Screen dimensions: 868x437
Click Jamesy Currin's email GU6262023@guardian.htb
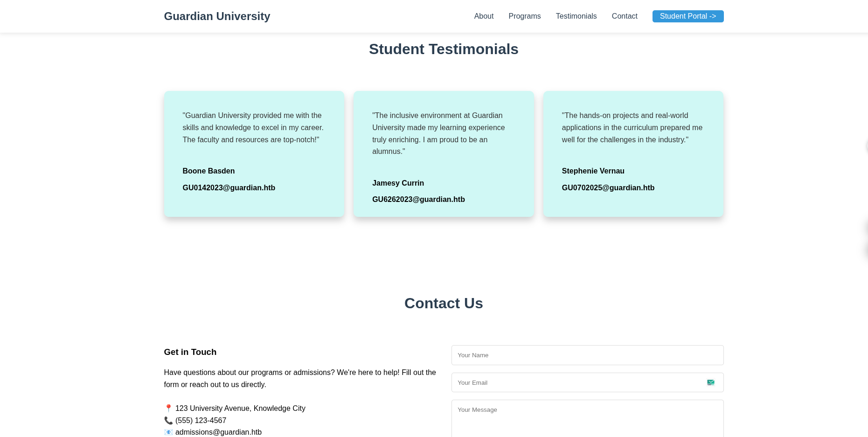point(418,200)
